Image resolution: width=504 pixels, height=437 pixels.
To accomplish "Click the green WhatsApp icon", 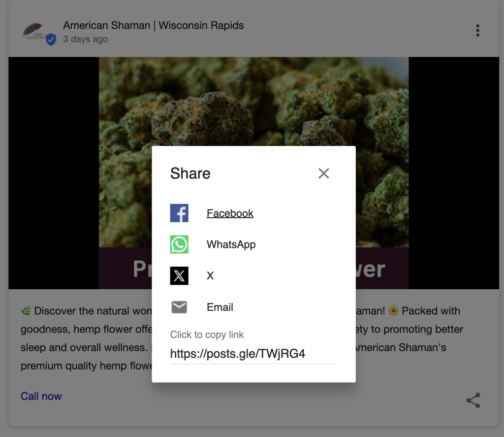I will tap(179, 244).
